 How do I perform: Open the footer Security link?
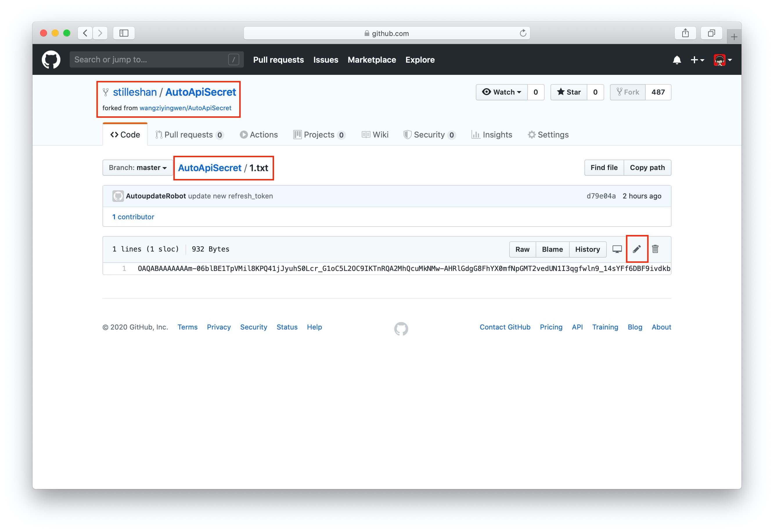point(253,327)
